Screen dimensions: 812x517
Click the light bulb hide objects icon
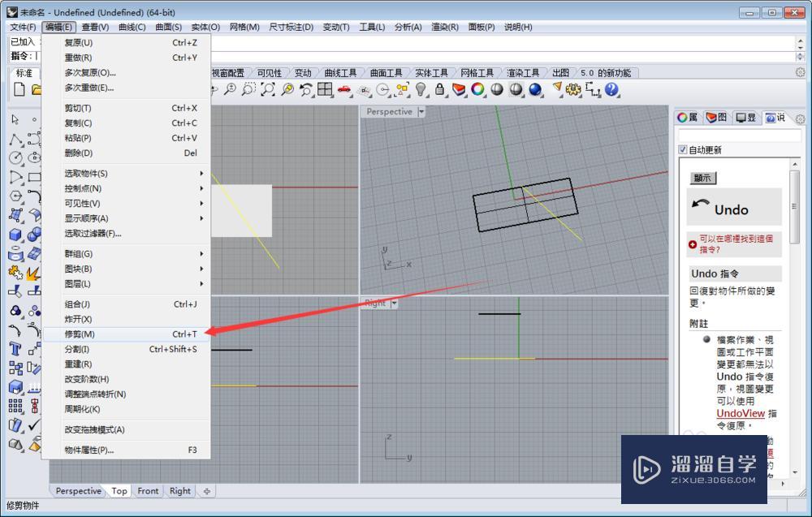(421, 89)
